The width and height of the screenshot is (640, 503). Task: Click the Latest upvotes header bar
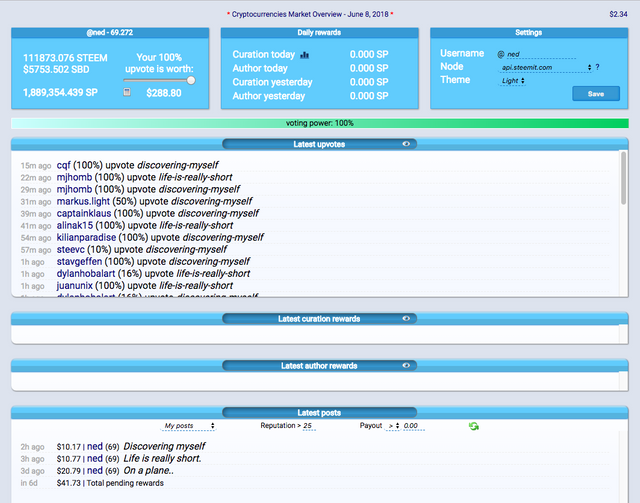319,144
